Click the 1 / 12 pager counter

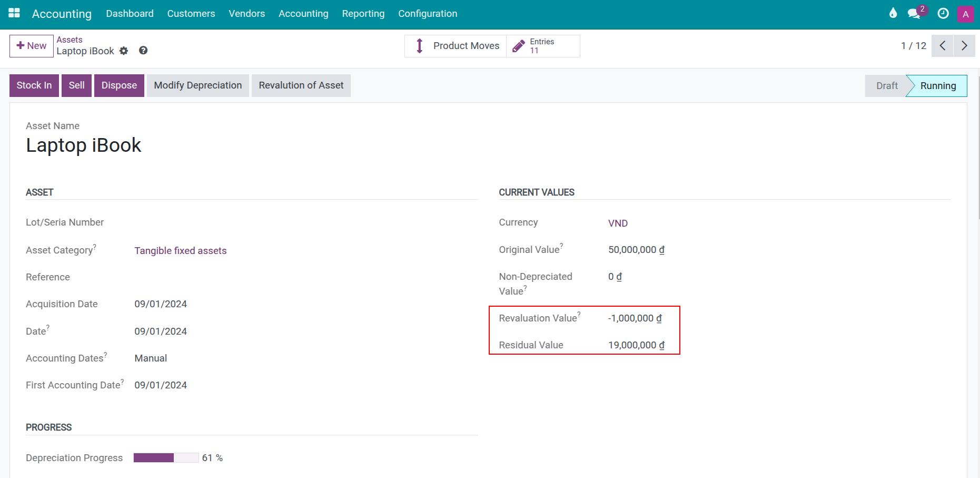tap(914, 46)
